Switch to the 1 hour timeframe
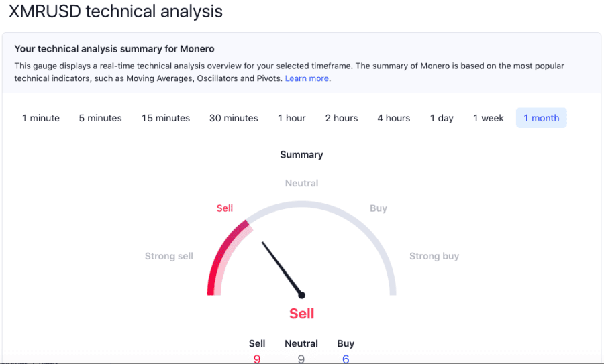The width and height of the screenshot is (604, 364). pos(292,118)
